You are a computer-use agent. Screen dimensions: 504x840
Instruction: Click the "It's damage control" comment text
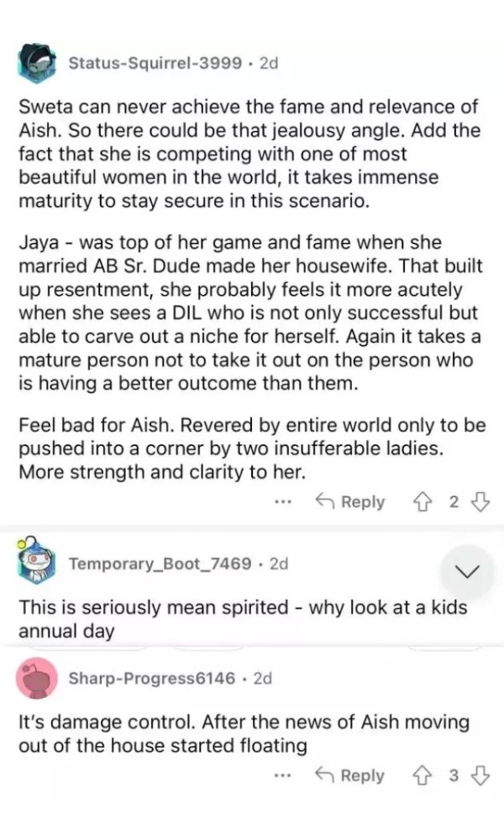click(244, 732)
